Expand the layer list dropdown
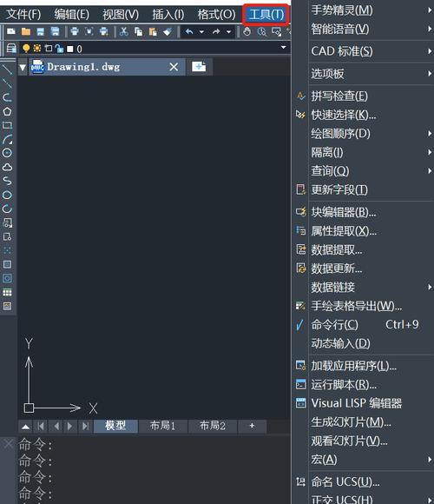The height and width of the screenshot is (504, 434). 284,47
